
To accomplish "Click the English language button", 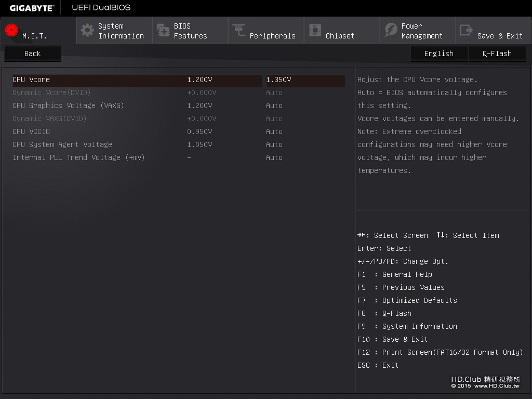I will (438, 54).
